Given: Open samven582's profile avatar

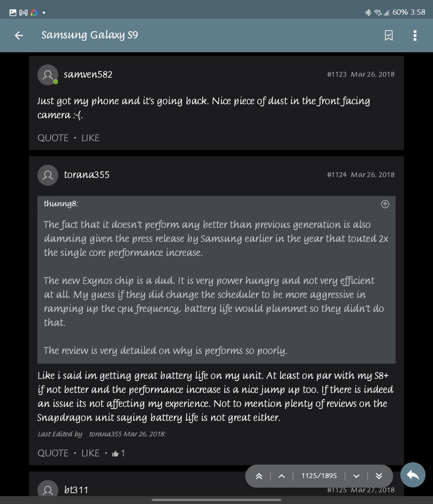Looking at the screenshot, I should pyautogui.click(x=48, y=75).
